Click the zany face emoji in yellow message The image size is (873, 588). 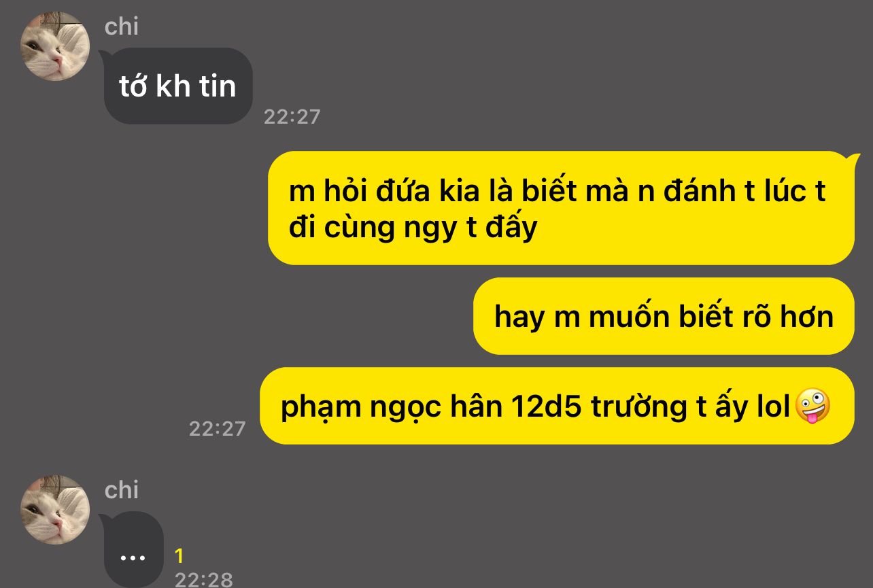pyautogui.click(x=812, y=407)
